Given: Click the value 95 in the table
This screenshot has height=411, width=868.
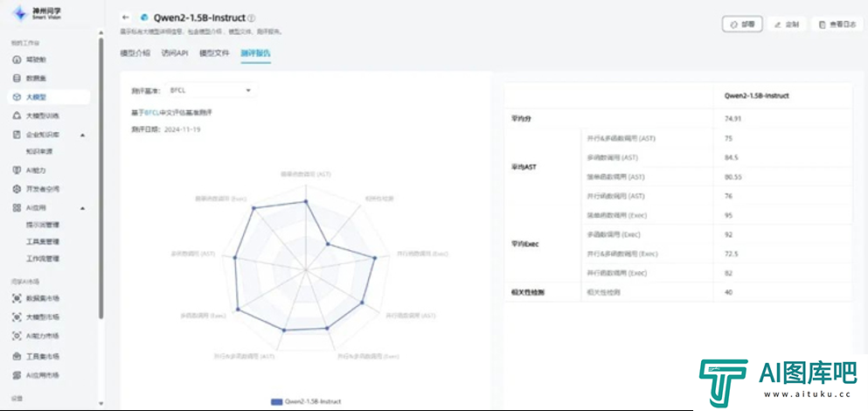Looking at the screenshot, I should coord(728,215).
